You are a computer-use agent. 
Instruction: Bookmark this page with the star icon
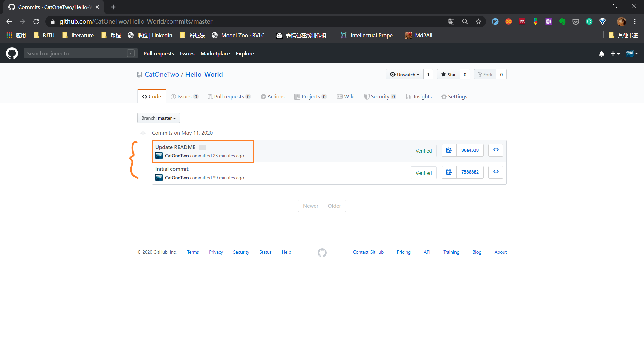tap(478, 22)
